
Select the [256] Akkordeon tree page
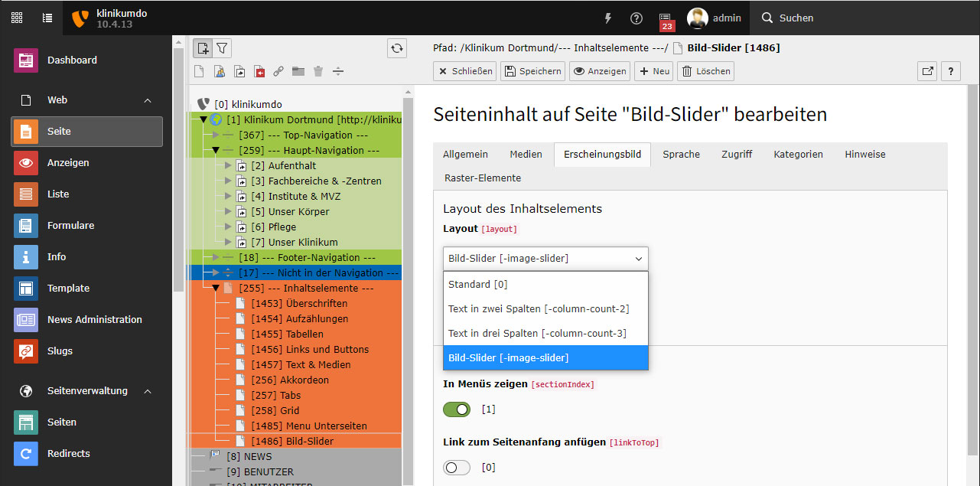tap(290, 380)
